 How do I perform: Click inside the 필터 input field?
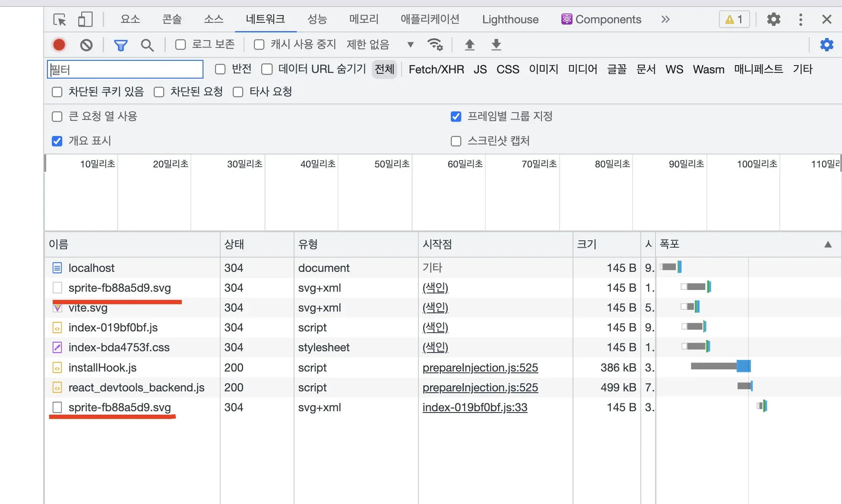tap(125, 69)
